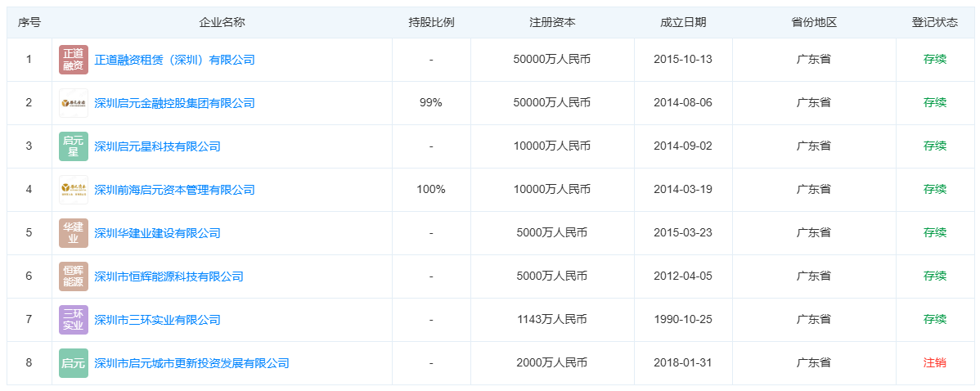Open 深圳市三环实业有限公司 link
This screenshot has height=391, width=980.
158,320
